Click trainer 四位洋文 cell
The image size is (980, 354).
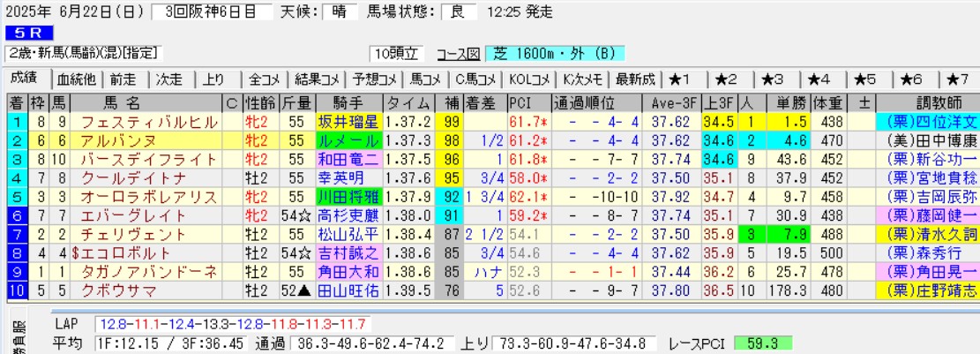927,121
